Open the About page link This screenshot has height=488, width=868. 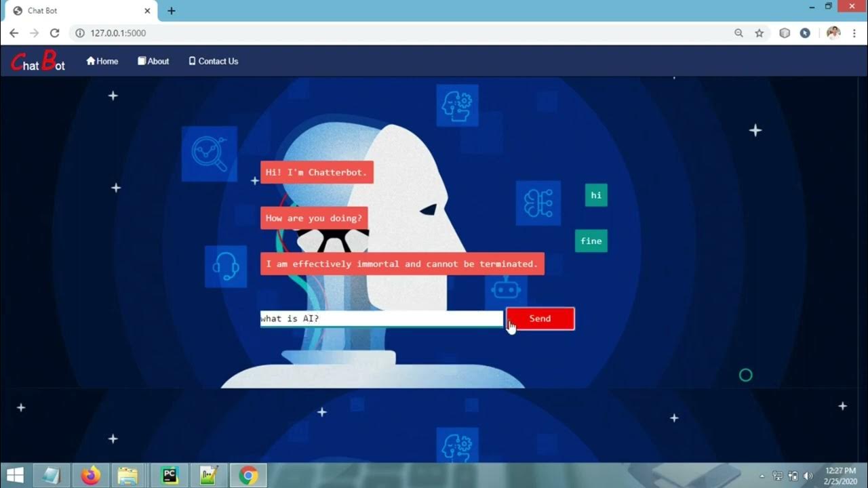153,61
